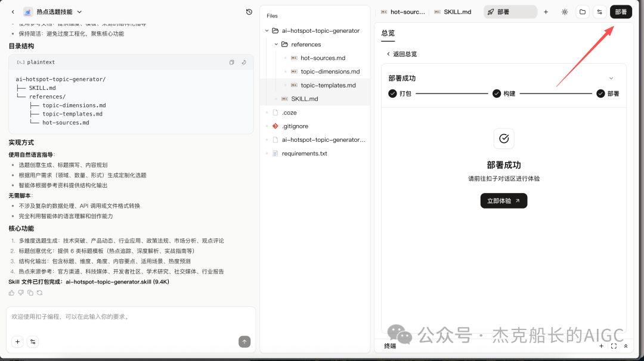Maximize the terminal panel
This screenshot has width=644, height=361.
[614, 346]
